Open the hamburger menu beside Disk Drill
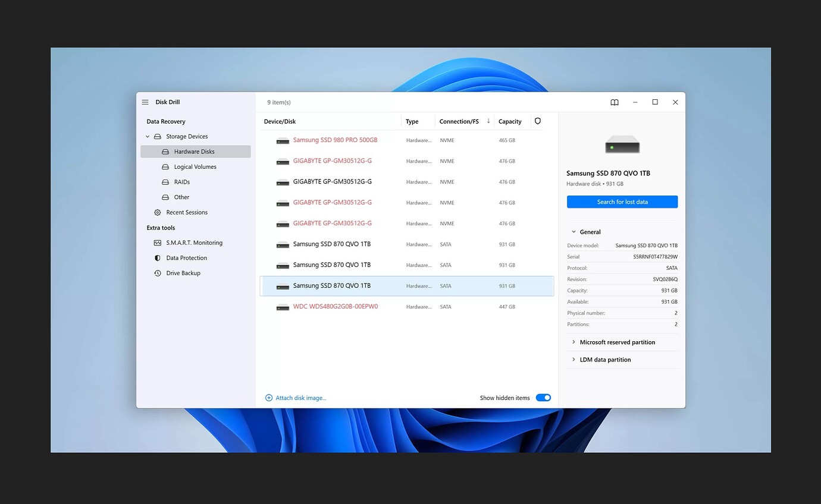Screen dimensions: 821x504 tap(145, 102)
